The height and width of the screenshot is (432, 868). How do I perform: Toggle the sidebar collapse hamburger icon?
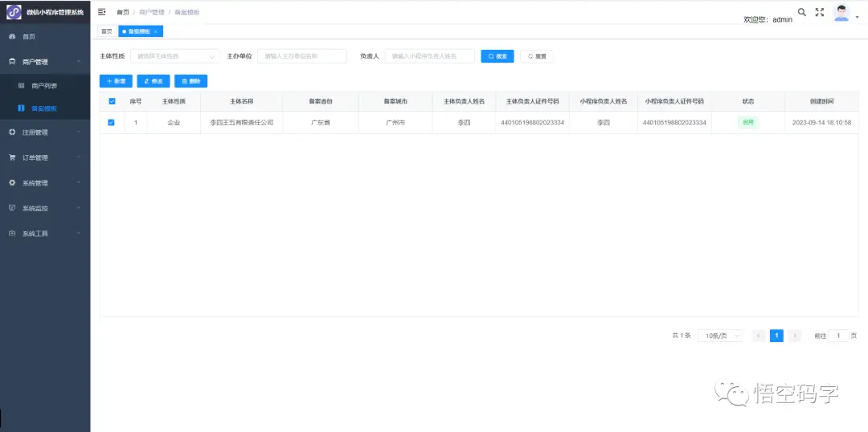(x=102, y=12)
